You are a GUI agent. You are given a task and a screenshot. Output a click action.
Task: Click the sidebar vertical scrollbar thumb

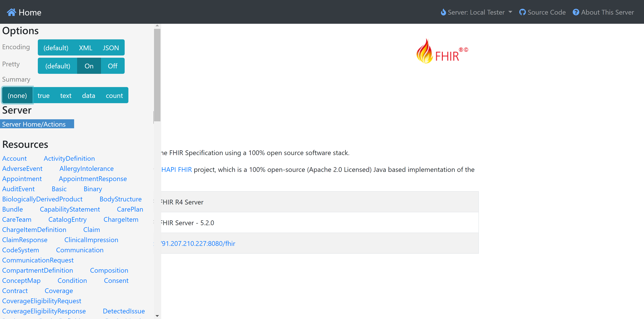point(157,75)
